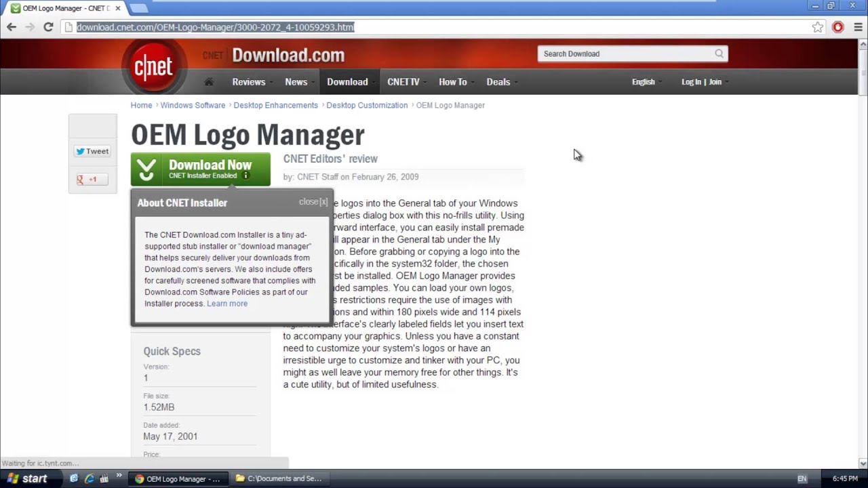The height and width of the screenshot is (488, 868).
Task: Open the Deals dropdown menu
Action: (x=501, y=82)
